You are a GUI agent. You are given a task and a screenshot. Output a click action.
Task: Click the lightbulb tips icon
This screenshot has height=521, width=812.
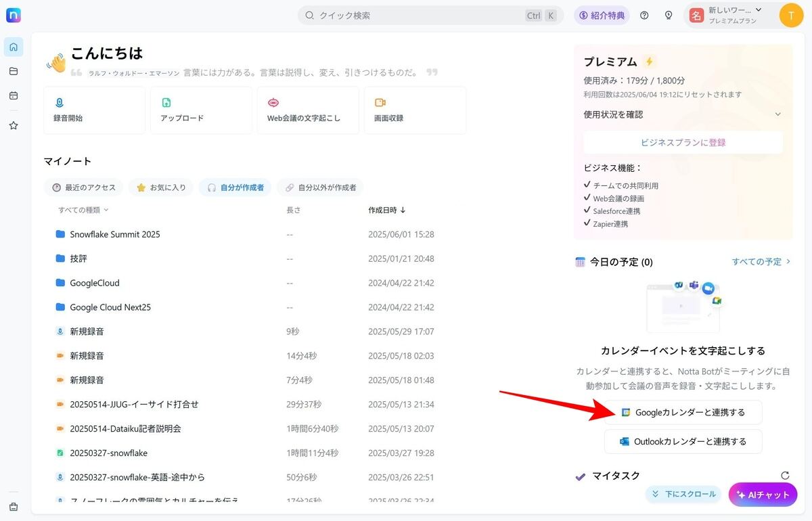point(669,15)
